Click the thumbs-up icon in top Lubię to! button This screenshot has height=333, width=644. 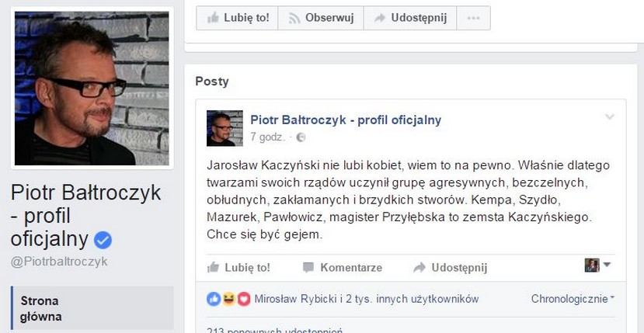pos(213,18)
